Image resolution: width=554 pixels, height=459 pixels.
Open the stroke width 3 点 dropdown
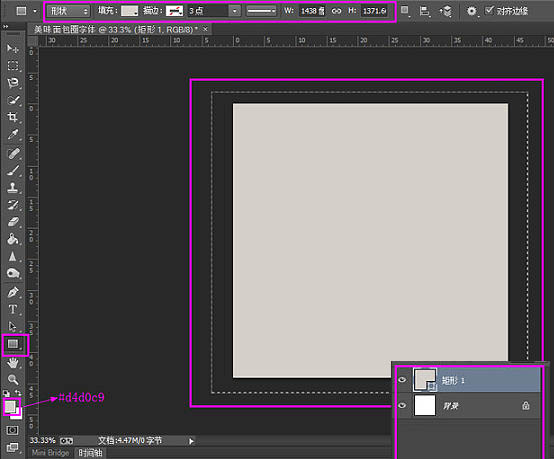235,11
